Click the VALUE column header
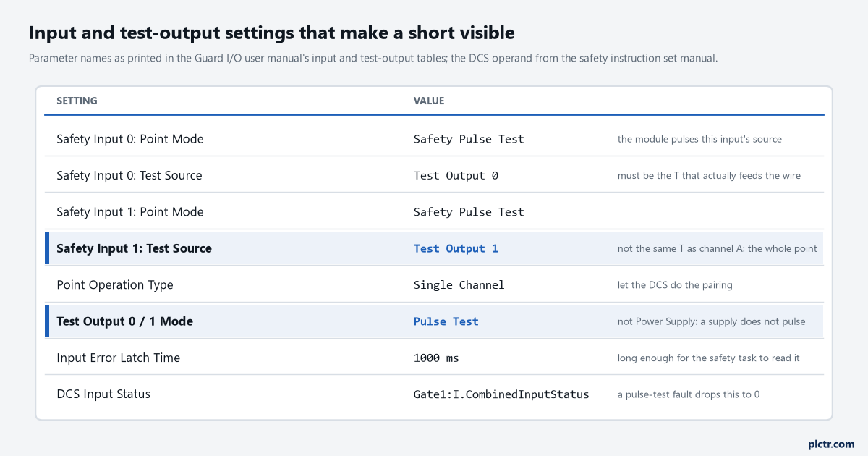 point(429,101)
